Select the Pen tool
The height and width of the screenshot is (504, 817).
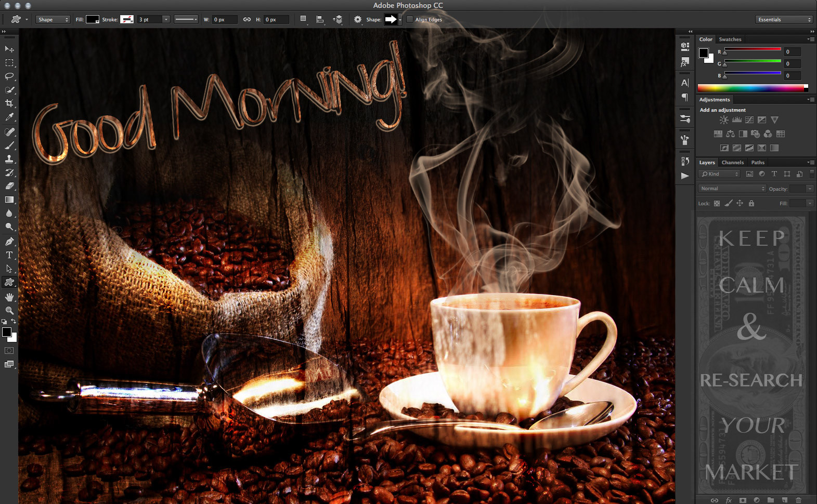coord(9,242)
